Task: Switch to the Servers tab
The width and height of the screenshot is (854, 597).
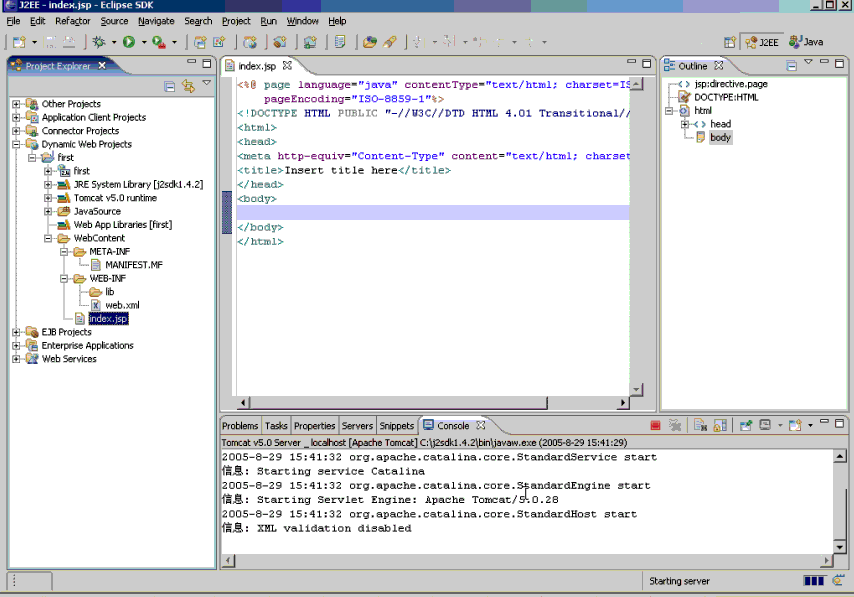Action: point(357,426)
